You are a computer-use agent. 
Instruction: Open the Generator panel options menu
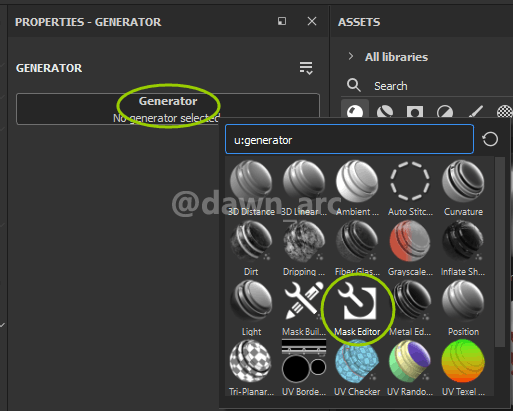(x=306, y=68)
